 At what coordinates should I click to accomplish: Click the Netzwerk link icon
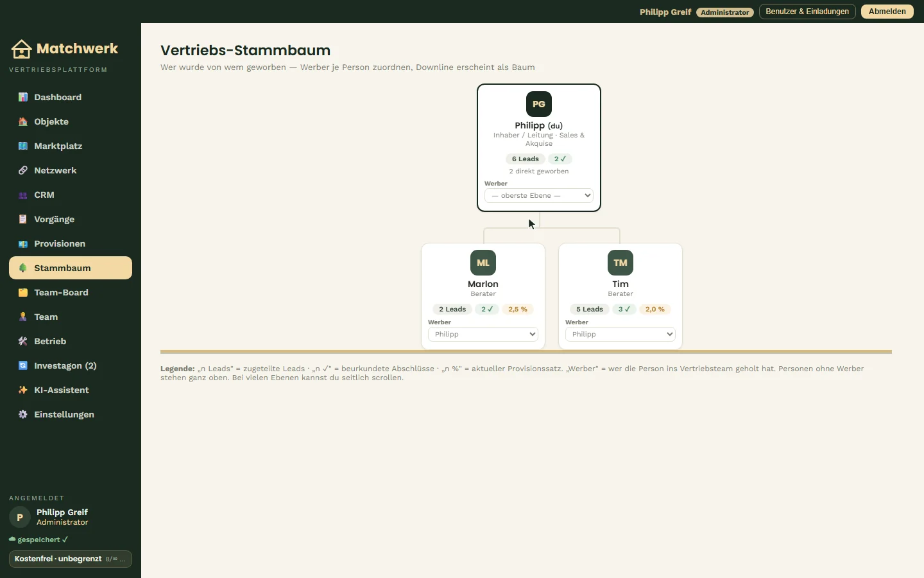23,170
